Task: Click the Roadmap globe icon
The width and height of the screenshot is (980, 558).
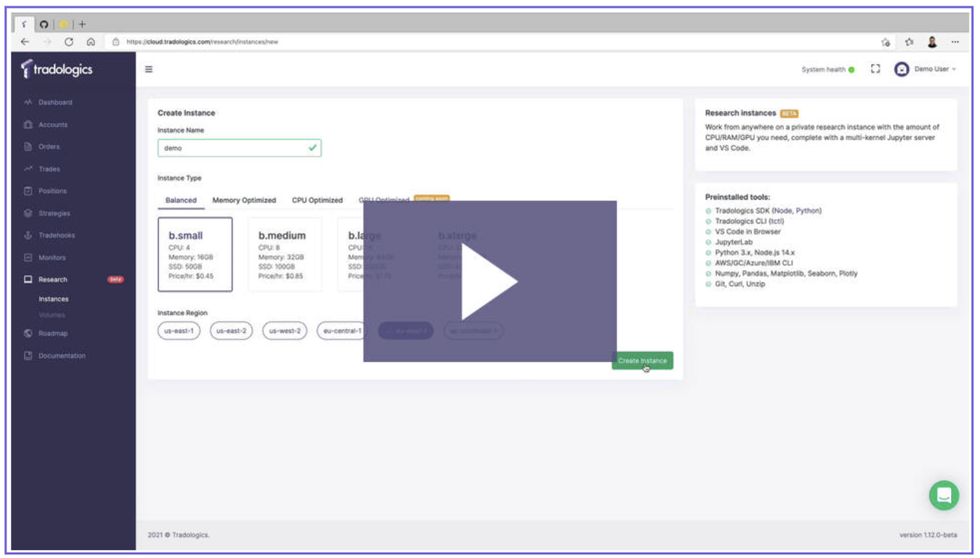Action: [x=28, y=334]
